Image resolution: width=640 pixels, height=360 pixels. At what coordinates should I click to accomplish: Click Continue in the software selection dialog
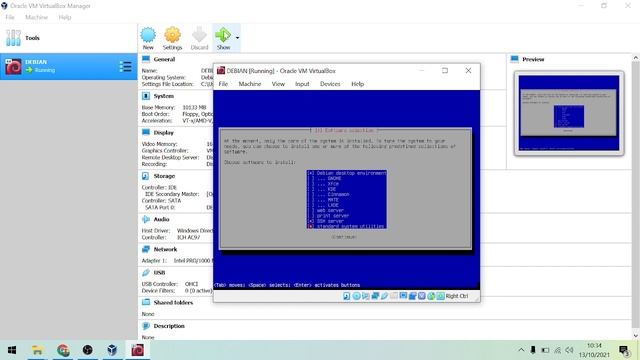tap(344, 237)
